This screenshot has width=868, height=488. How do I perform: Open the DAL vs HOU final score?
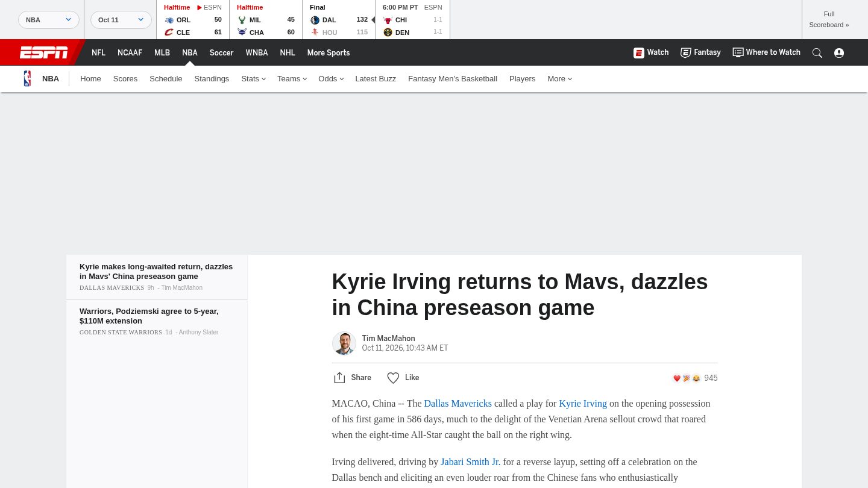coord(339,20)
